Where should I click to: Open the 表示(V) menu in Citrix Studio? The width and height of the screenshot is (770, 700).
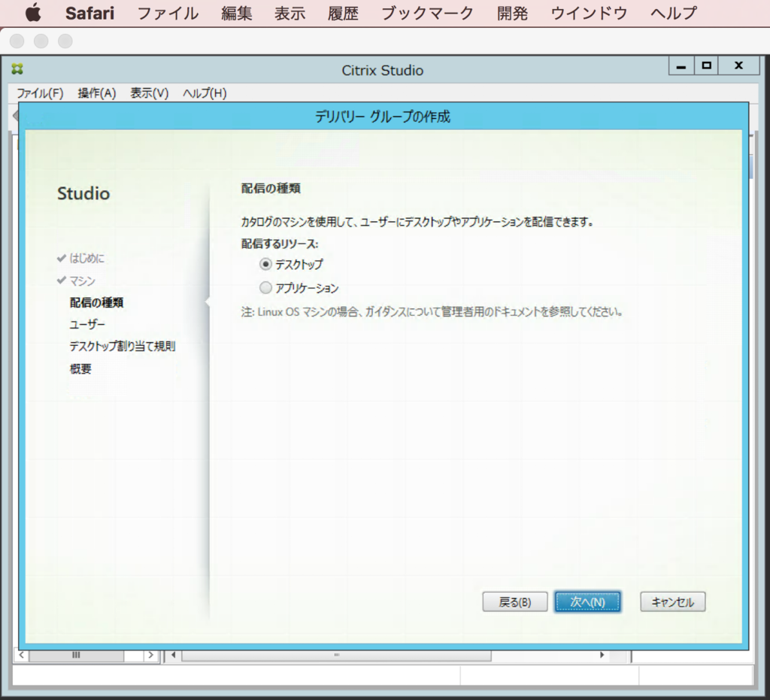(x=150, y=92)
